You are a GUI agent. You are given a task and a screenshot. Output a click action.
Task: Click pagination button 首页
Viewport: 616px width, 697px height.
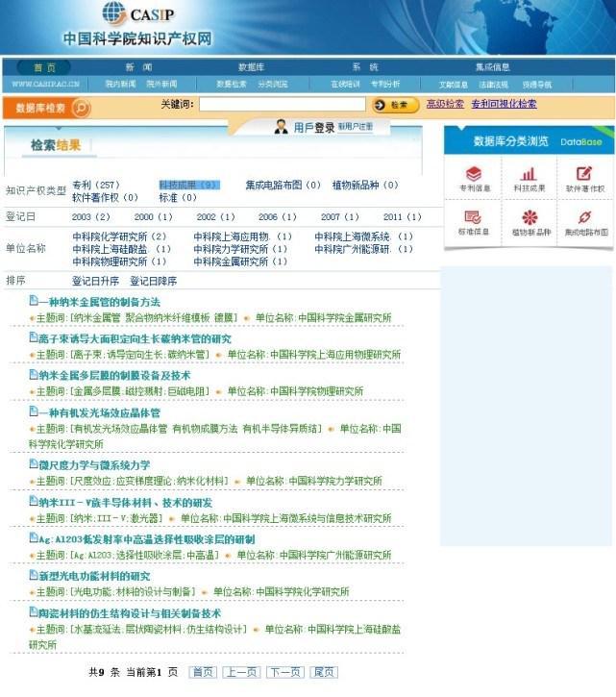point(203,672)
